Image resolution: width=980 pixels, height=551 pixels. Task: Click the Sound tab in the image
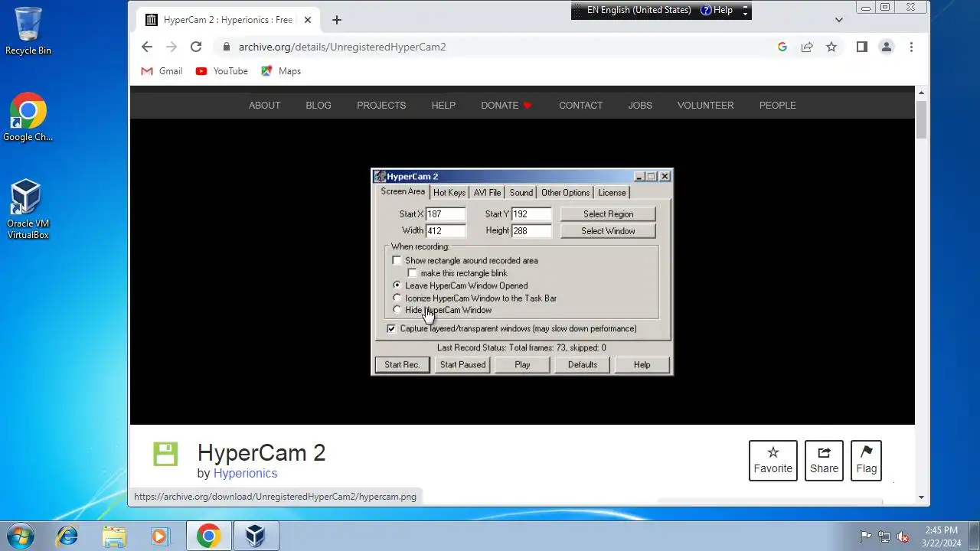[521, 193]
